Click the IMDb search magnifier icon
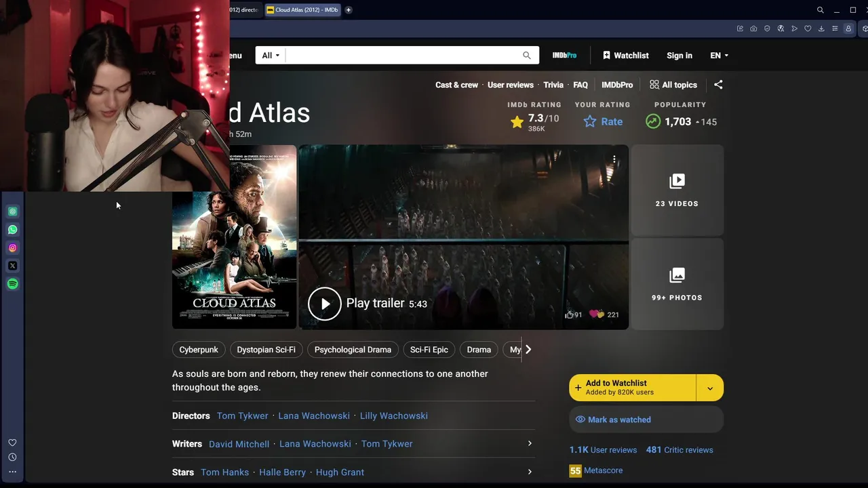 tap(527, 56)
